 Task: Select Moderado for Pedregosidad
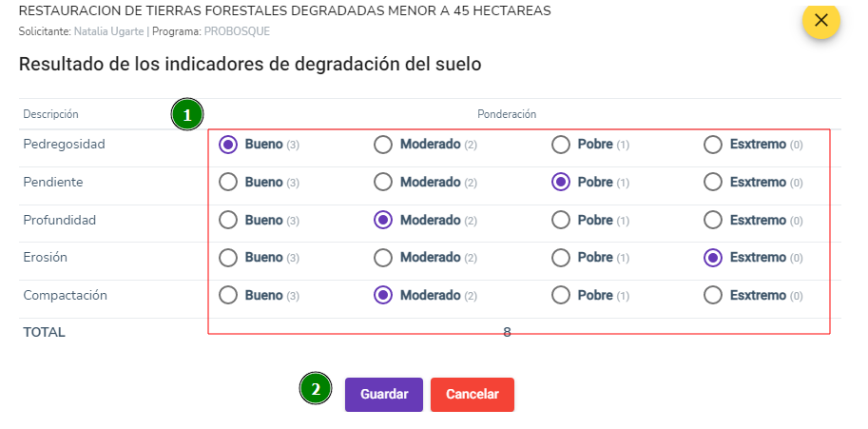click(x=383, y=145)
